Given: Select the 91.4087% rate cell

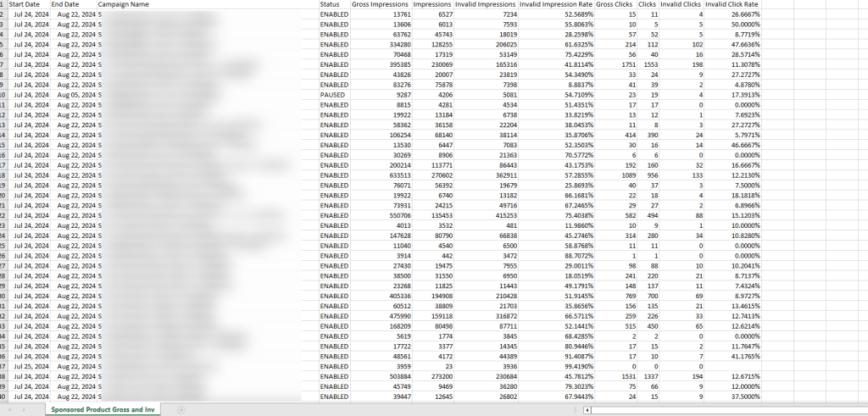Looking at the screenshot, I should click(x=556, y=356).
